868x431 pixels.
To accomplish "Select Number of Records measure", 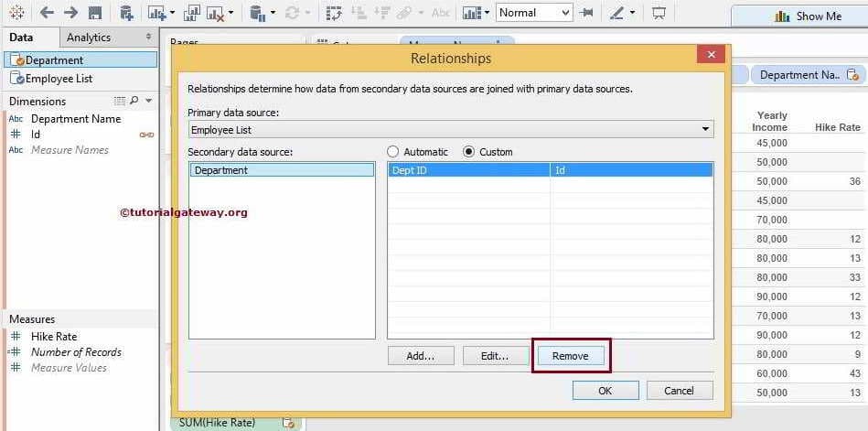I will [77, 352].
